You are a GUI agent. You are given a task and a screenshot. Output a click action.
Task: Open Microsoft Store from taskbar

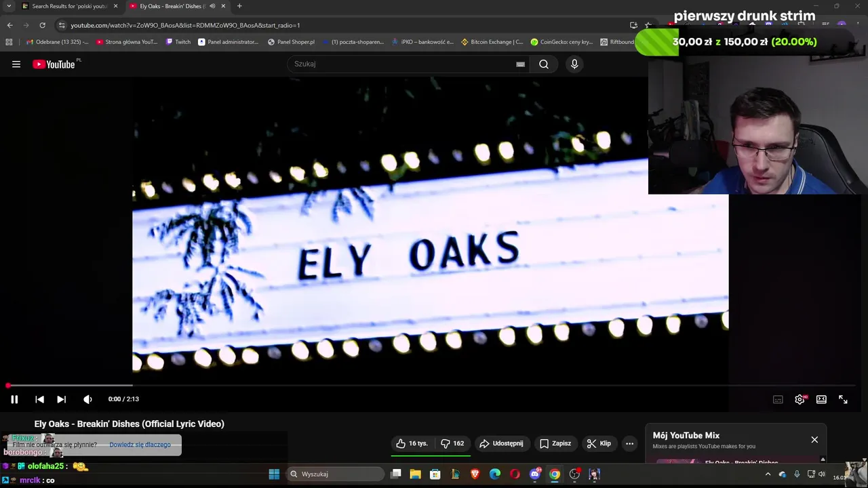point(435,474)
